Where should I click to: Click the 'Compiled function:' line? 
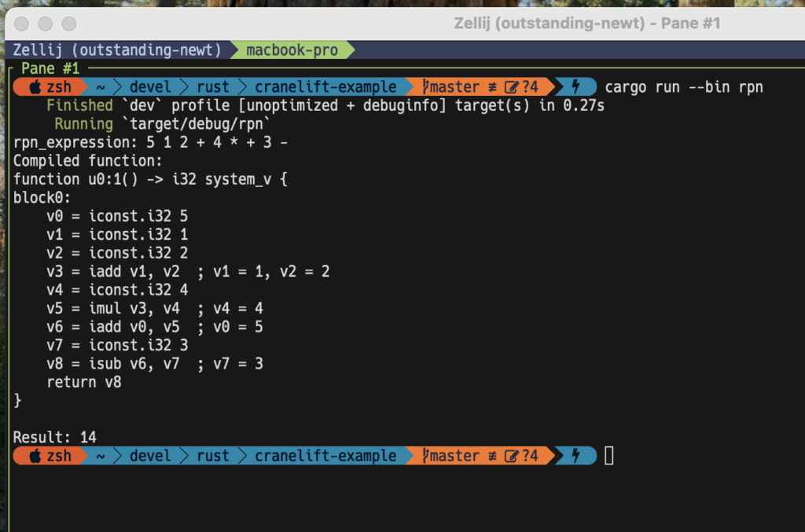[88, 160]
